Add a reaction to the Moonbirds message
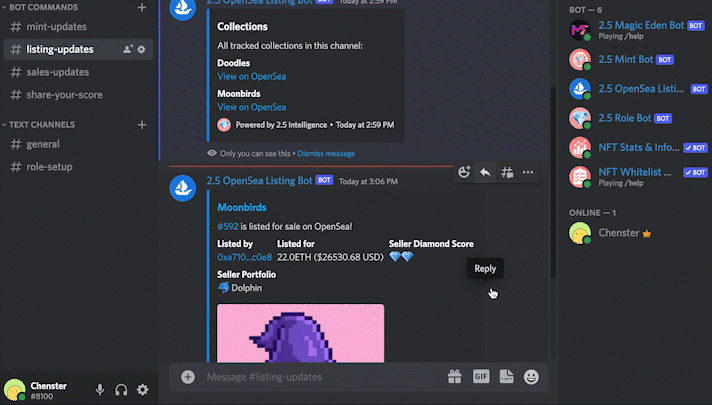This screenshot has height=405, width=712. pyautogui.click(x=464, y=172)
